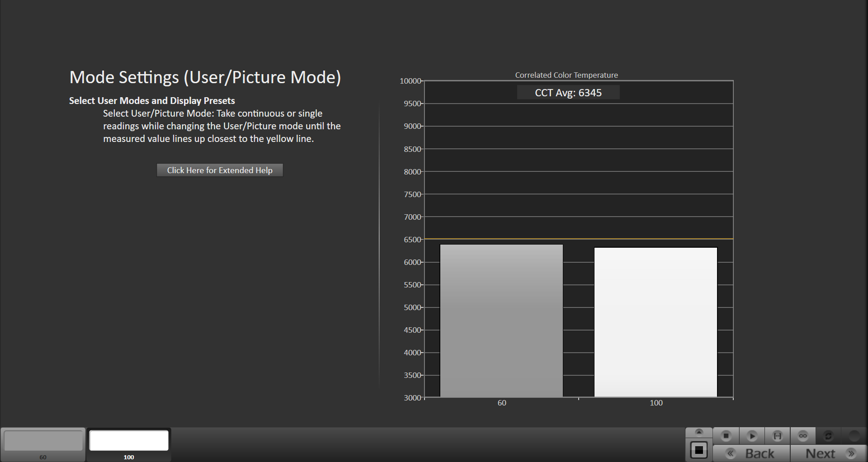Select the 60 gray pattern swatch
868x462 pixels.
(43, 441)
